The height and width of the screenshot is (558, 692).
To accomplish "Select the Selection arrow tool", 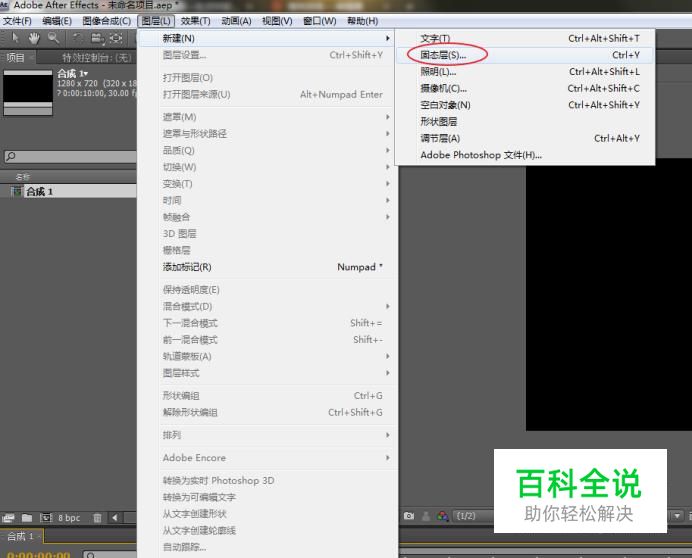I will point(15,38).
